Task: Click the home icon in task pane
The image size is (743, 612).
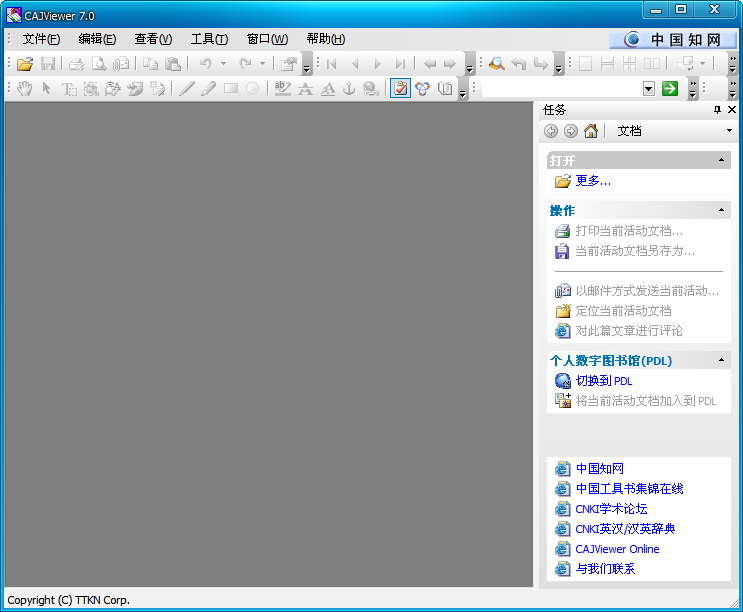Action: pyautogui.click(x=591, y=131)
